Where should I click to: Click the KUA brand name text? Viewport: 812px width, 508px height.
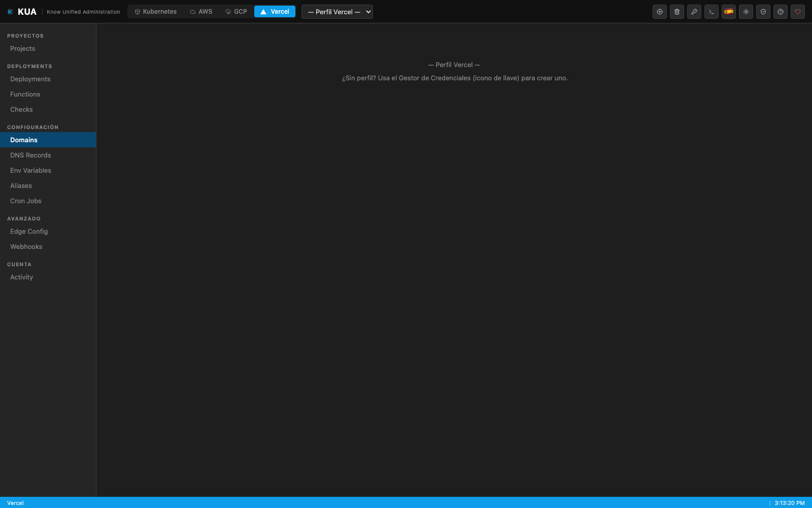click(27, 12)
